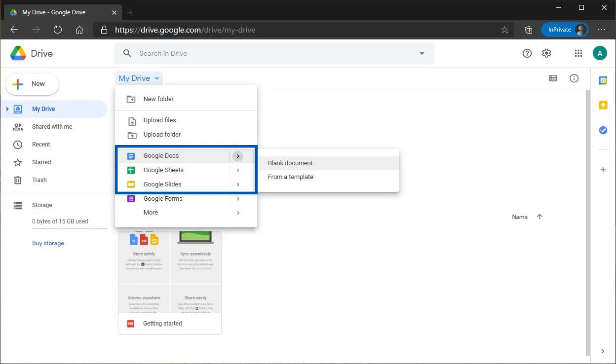Open the Buy storage link

(x=48, y=243)
